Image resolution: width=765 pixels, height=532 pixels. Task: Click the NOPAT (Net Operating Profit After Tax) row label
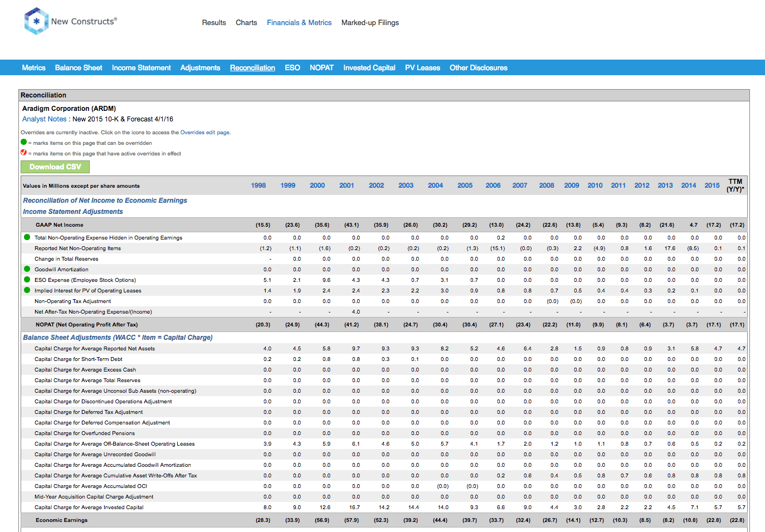point(86,325)
